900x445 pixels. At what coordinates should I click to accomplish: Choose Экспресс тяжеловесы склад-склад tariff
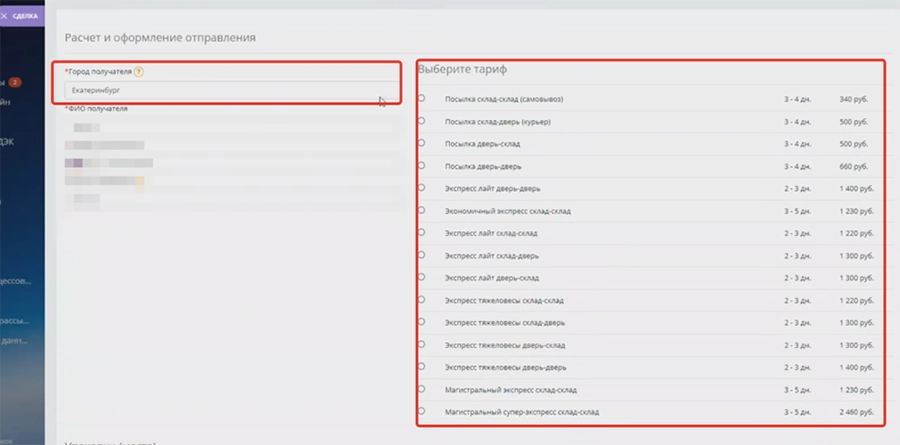tap(421, 299)
